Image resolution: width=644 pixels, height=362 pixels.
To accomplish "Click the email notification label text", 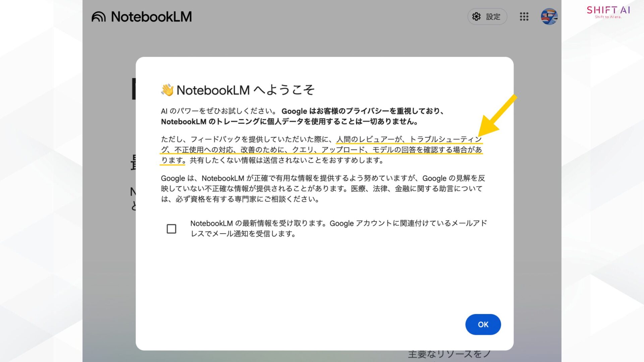I will click(339, 228).
